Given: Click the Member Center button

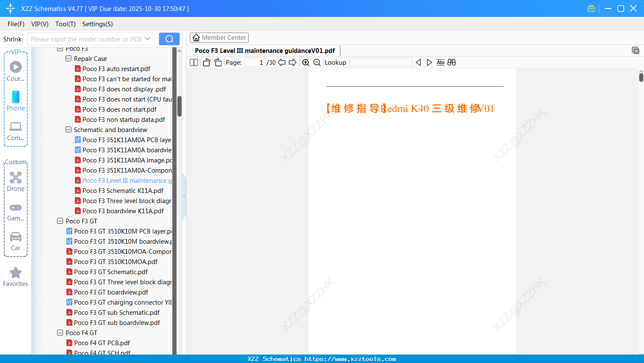Looking at the screenshot, I should 219,37.
